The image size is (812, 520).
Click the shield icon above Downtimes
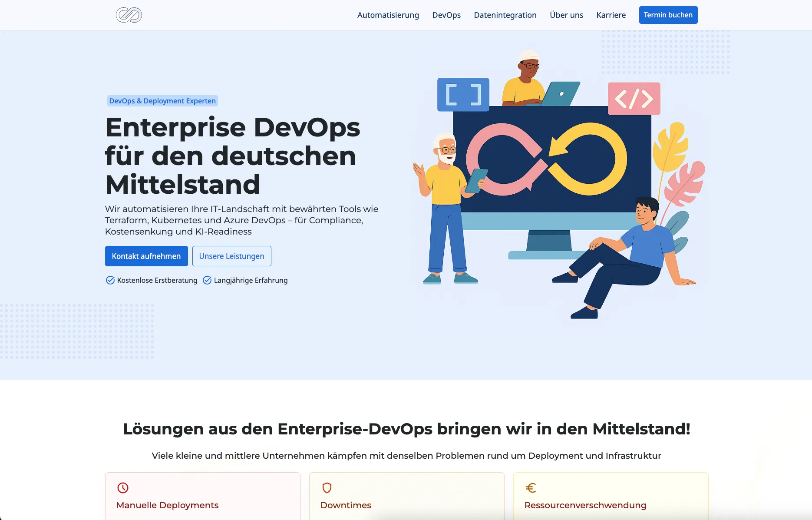coord(327,488)
